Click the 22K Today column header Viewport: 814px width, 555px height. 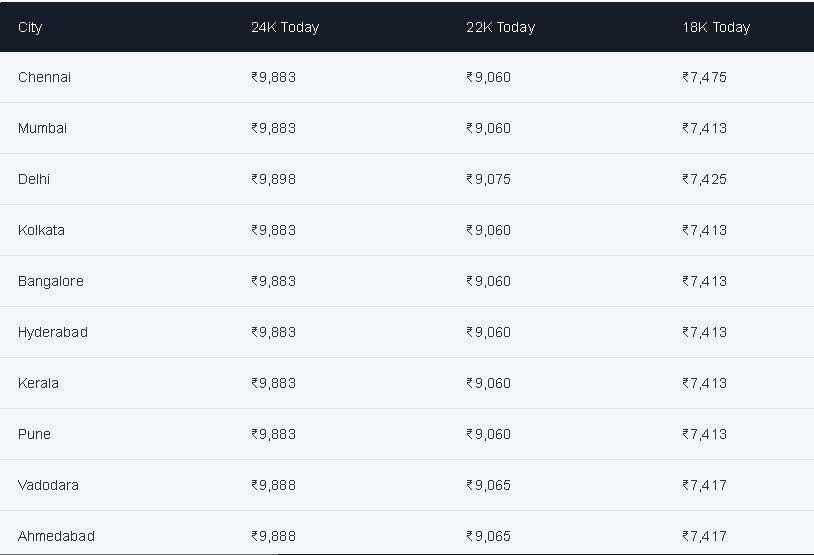(x=500, y=28)
